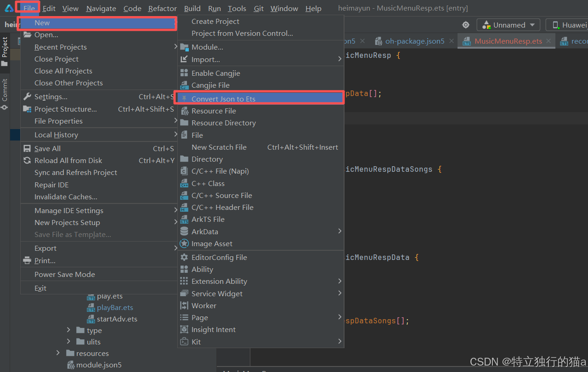Close the oh-package.json5 tab
588x372 pixels.
(x=452, y=41)
